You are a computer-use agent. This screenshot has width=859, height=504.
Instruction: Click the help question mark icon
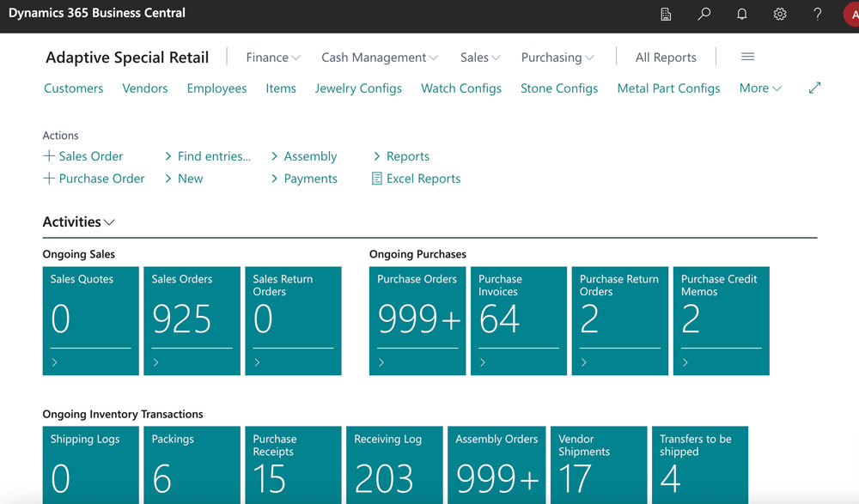(818, 14)
